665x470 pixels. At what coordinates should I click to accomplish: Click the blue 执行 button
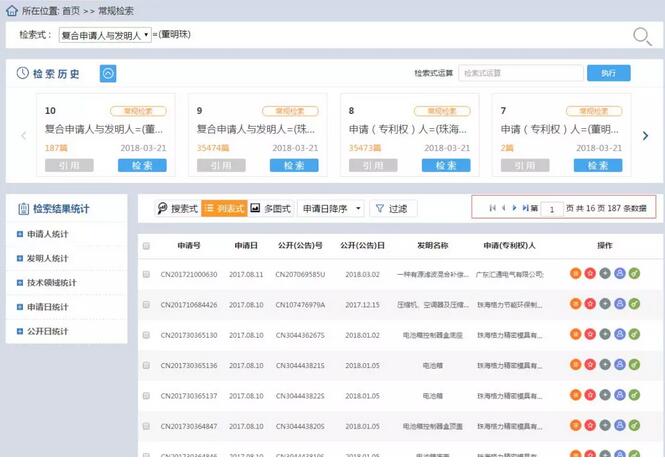pos(609,73)
